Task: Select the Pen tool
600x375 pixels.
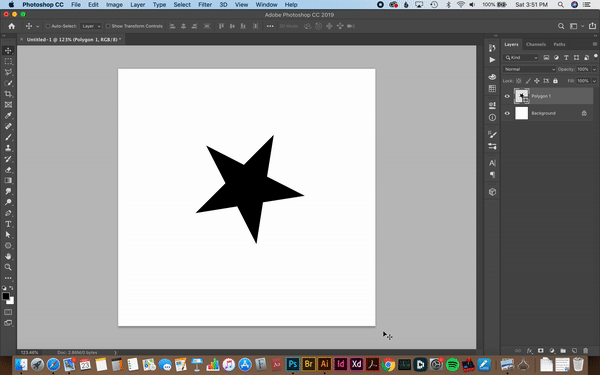Action: tap(8, 213)
